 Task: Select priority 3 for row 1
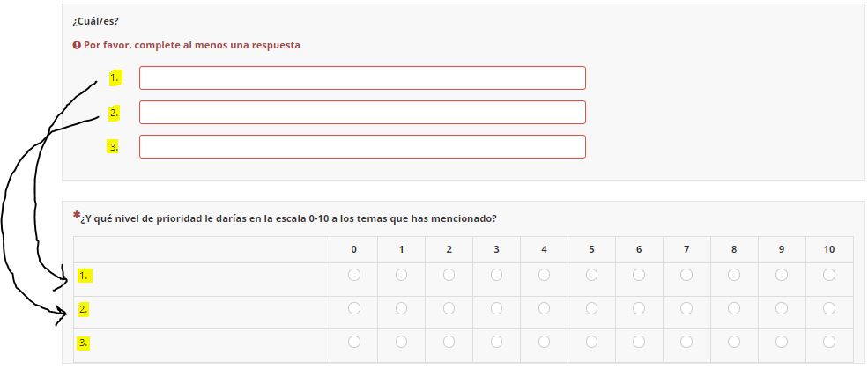coord(497,276)
